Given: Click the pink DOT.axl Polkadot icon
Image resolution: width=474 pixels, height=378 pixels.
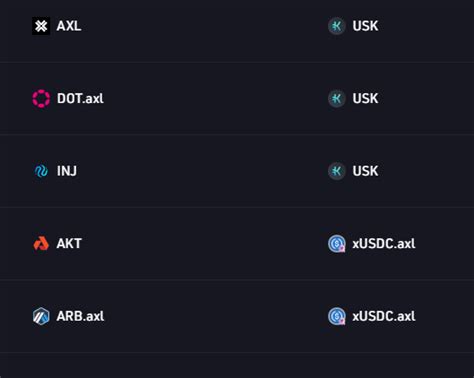Looking at the screenshot, I should click(x=41, y=99).
